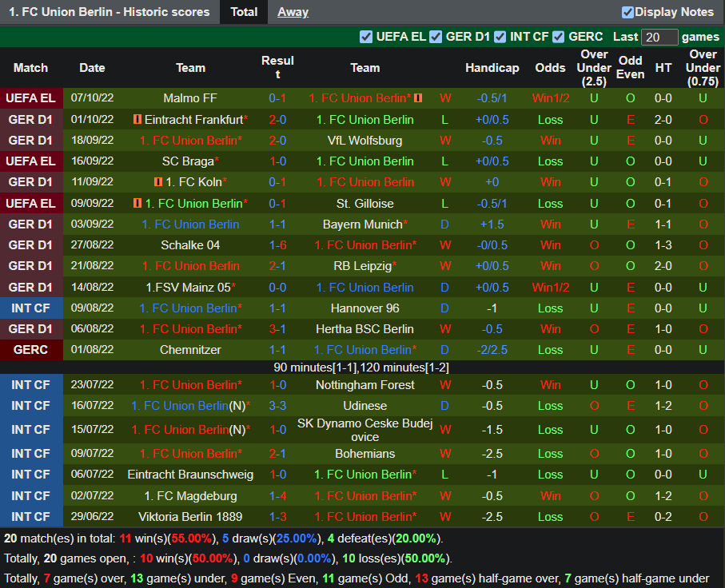The image size is (725, 588).
Task: Click the 1-4 score of the Magdeburg match
Action: coord(277,496)
